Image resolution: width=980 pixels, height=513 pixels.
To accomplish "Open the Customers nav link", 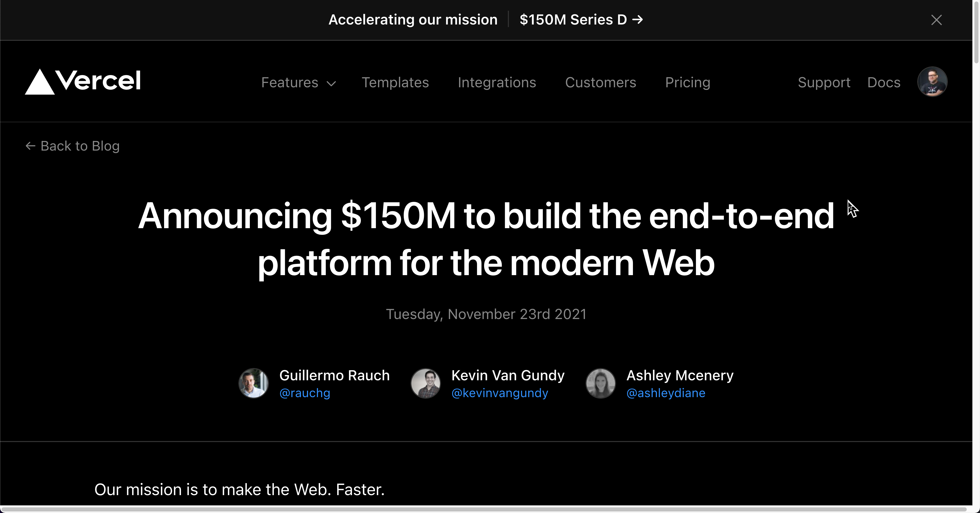I will (600, 83).
